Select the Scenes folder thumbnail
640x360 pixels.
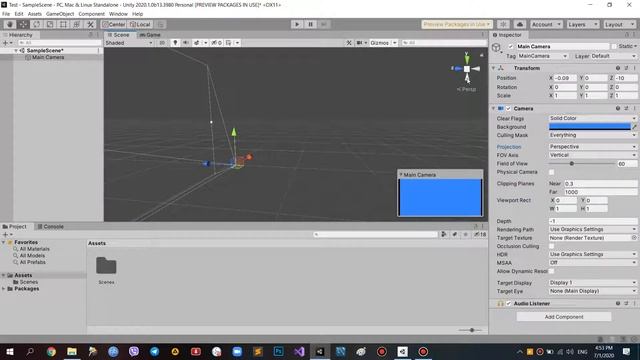coord(106,266)
